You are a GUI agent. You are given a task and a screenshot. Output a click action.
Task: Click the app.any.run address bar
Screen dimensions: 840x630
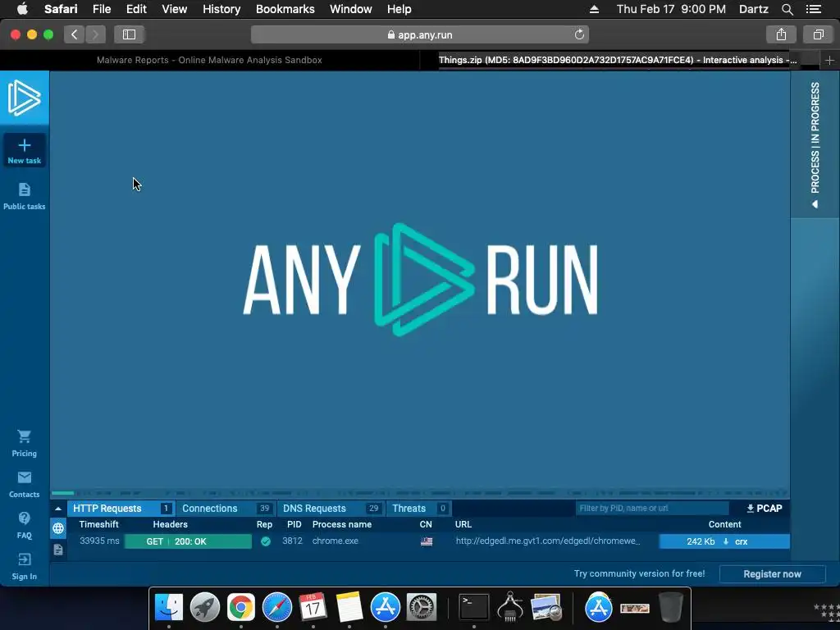(x=420, y=34)
